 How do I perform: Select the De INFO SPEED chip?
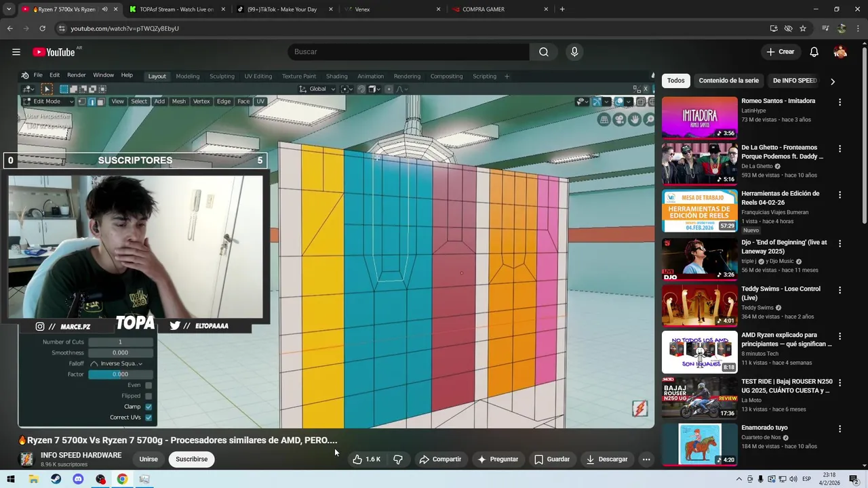(x=795, y=81)
